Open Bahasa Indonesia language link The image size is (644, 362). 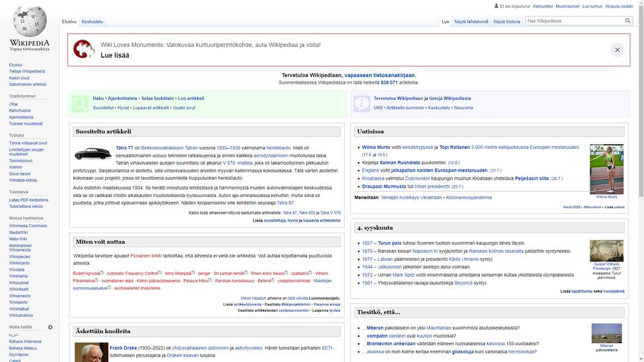[25, 341]
